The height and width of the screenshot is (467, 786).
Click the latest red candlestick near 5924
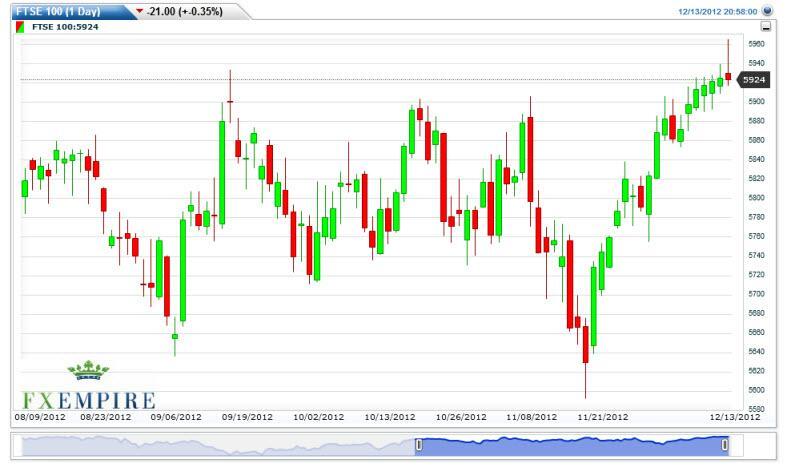(x=728, y=76)
